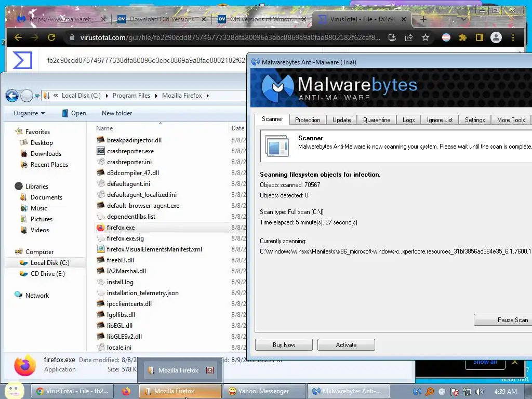
Task: Click Buy Now button
Action: [284, 345]
